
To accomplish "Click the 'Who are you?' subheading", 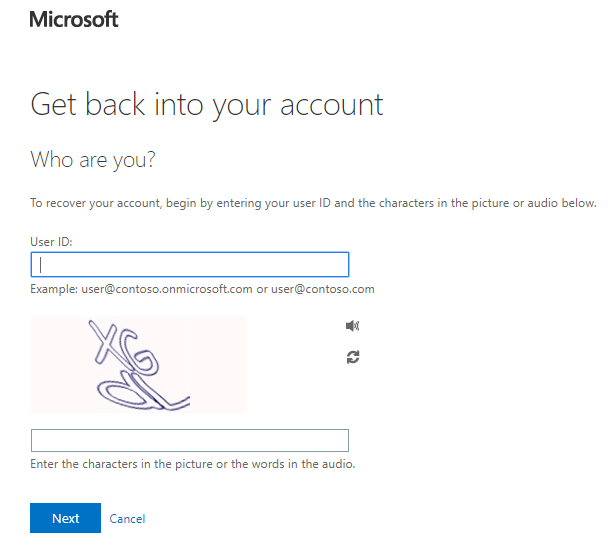I will tap(93, 160).
